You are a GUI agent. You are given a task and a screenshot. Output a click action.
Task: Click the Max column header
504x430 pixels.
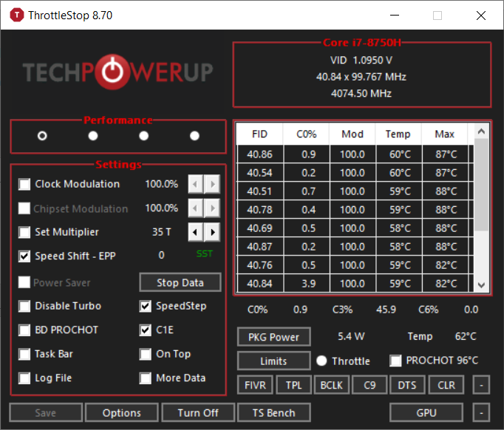coord(445,134)
